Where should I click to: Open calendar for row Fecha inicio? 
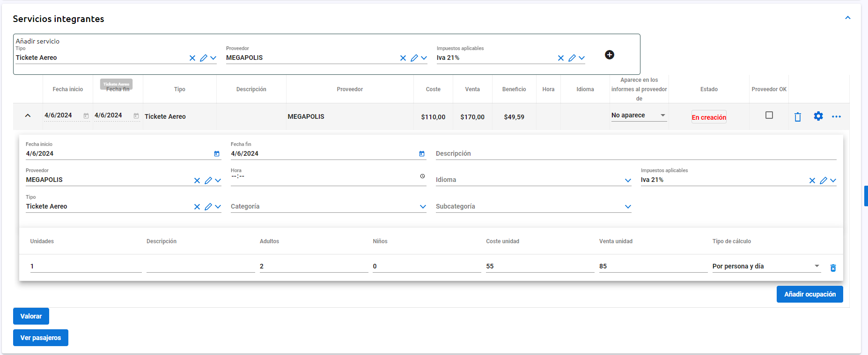click(86, 116)
